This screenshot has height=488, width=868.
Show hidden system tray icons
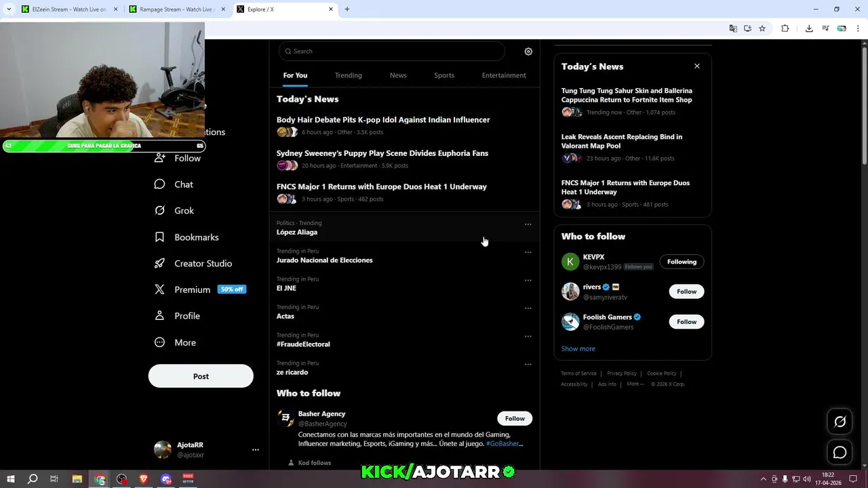(x=763, y=479)
